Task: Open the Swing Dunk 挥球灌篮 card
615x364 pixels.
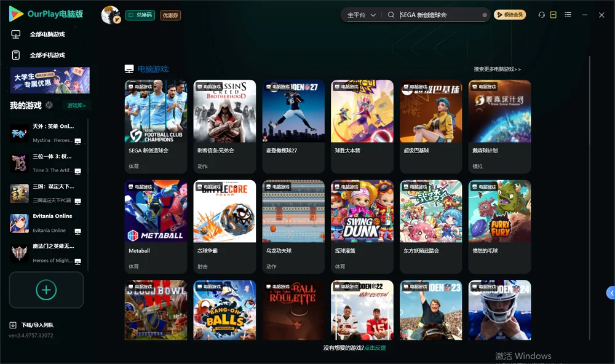Action: coord(362,226)
